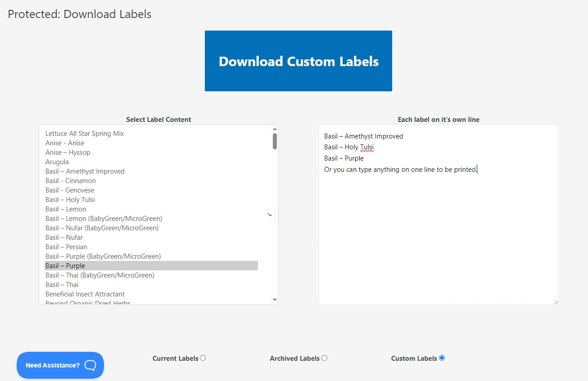Click the list scroll up arrow

point(275,129)
